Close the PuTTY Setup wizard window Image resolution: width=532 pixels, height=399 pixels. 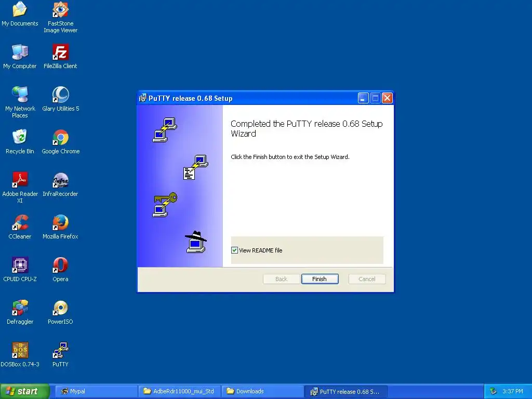(387, 98)
